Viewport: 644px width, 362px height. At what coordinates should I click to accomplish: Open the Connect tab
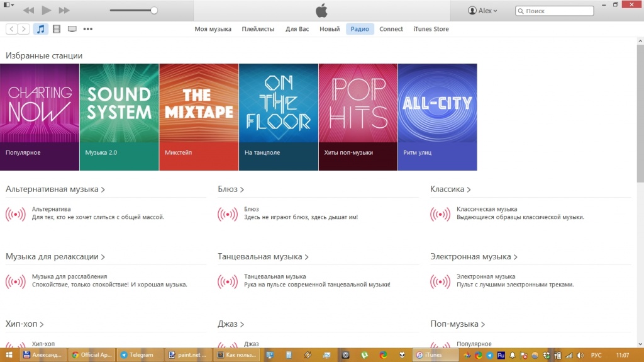391,29
